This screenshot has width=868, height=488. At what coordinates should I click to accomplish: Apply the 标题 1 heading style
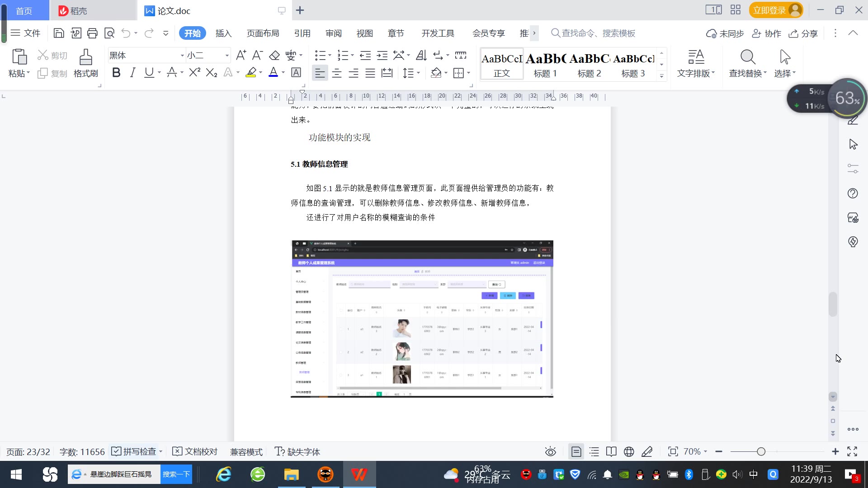pyautogui.click(x=545, y=64)
